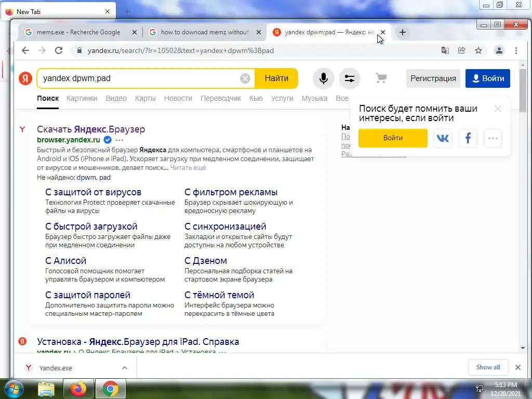Open the Музыка tab
532x399 pixels.
pyautogui.click(x=314, y=98)
